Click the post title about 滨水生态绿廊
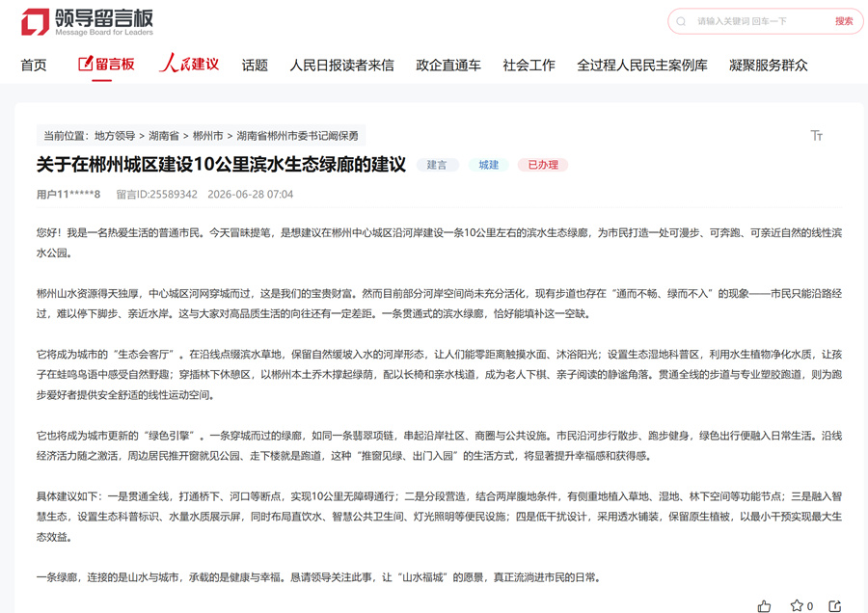 pos(222,164)
